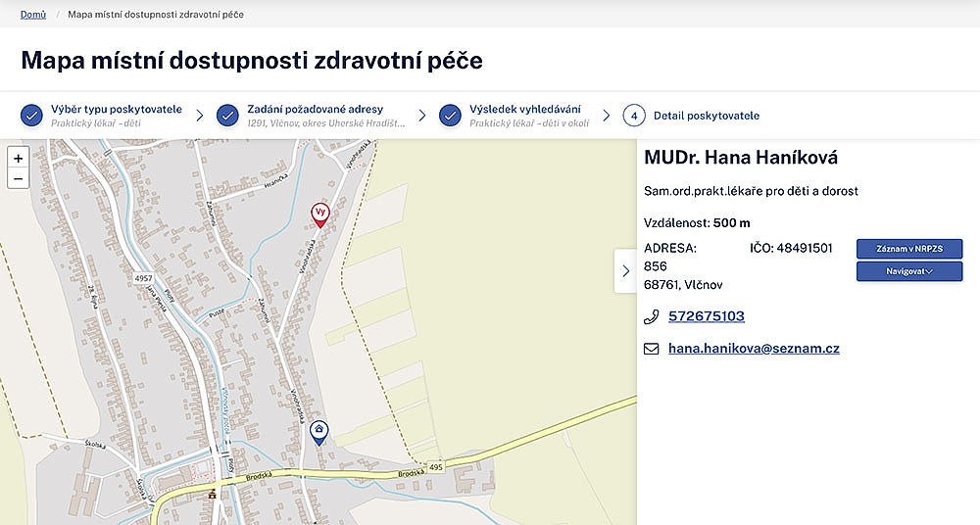
Task: Click road 495 shield on map
Action: pyautogui.click(x=436, y=467)
